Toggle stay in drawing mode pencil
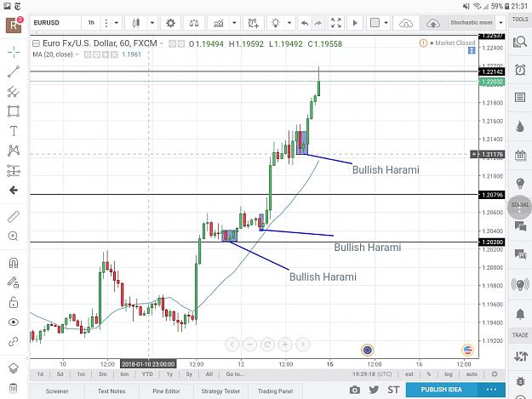The width and height of the screenshot is (532, 399). (x=14, y=282)
